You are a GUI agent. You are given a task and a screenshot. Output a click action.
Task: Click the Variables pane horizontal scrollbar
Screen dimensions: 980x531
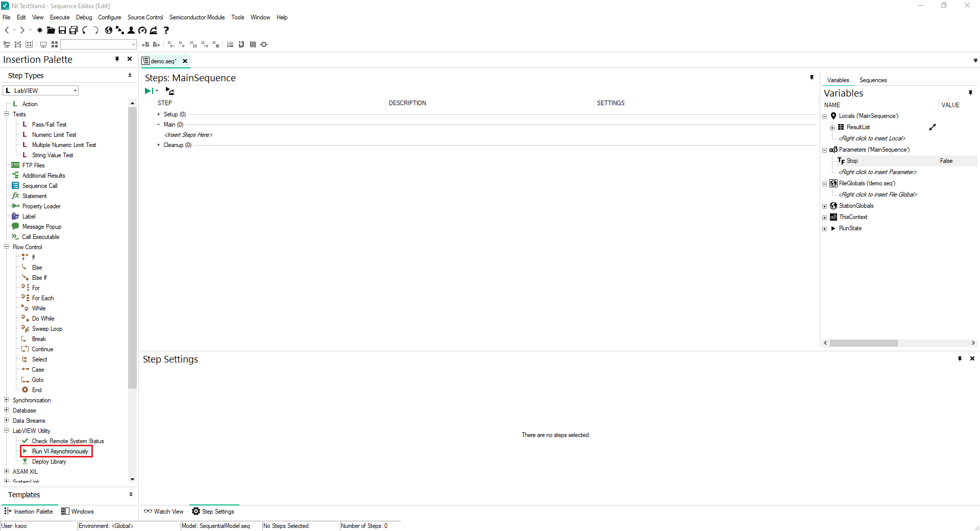(x=864, y=343)
